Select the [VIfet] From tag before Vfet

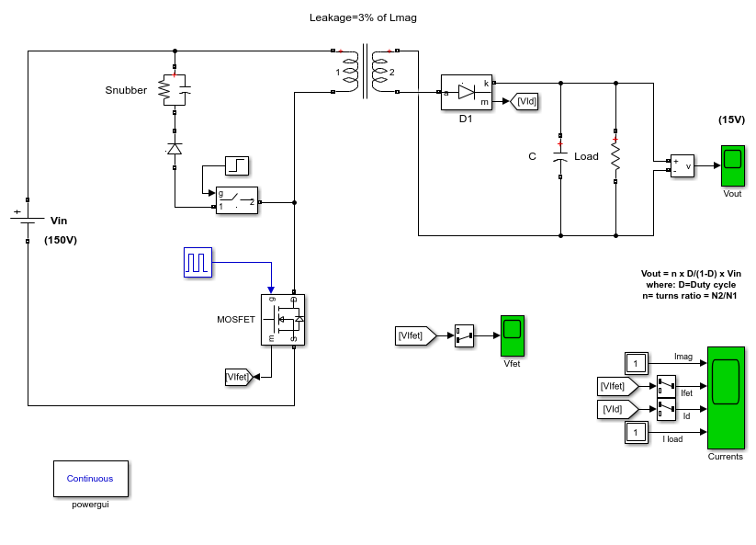[x=415, y=335]
